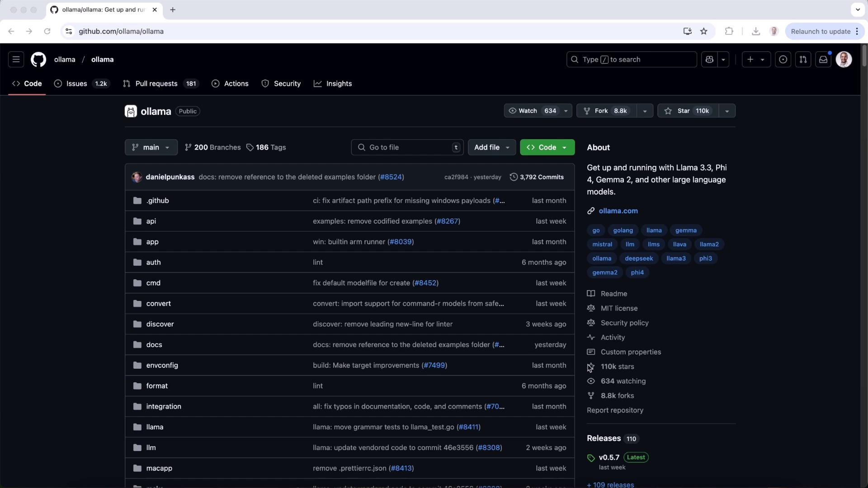
Task: Click the user profile avatar
Action: [844, 59]
